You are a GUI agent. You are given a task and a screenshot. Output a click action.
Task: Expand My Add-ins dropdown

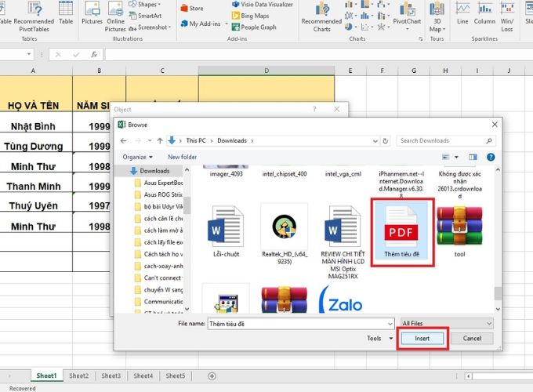pos(227,24)
